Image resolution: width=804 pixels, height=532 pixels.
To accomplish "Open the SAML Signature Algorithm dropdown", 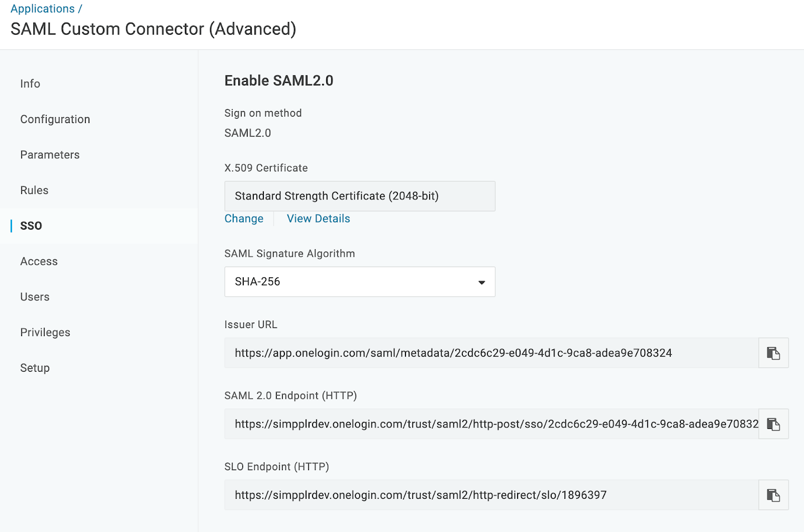I will (359, 282).
